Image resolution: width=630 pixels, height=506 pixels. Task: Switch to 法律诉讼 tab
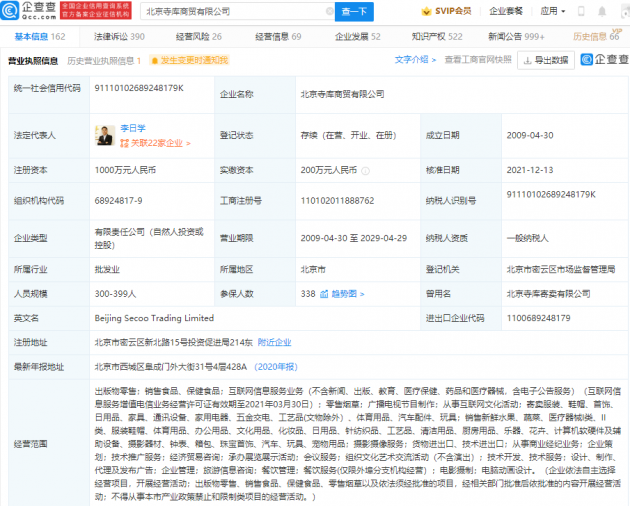click(x=119, y=37)
